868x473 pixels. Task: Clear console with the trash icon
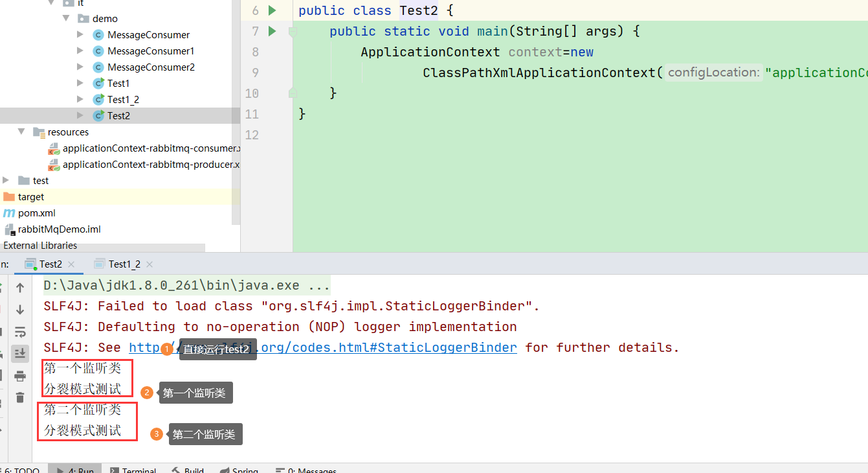pyautogui.click(x=20, y=397)
